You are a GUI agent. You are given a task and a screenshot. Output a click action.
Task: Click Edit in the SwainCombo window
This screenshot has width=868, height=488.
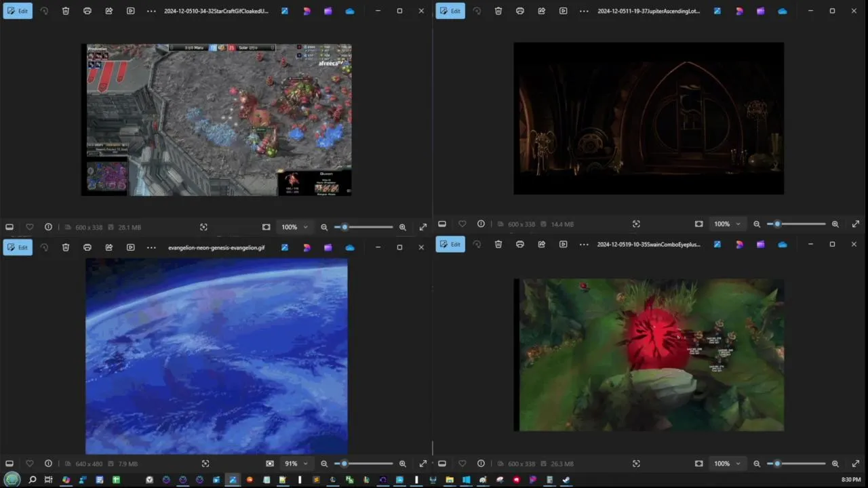450,244
